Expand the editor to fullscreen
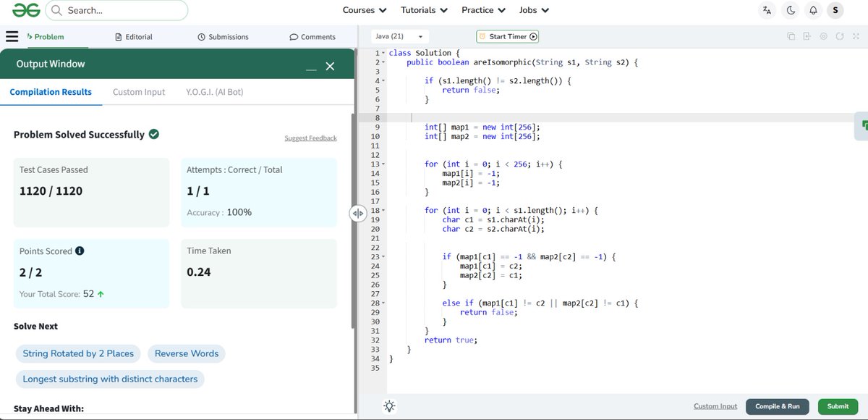The width and height of the screenshot is (868, 420). coord(857,35)
